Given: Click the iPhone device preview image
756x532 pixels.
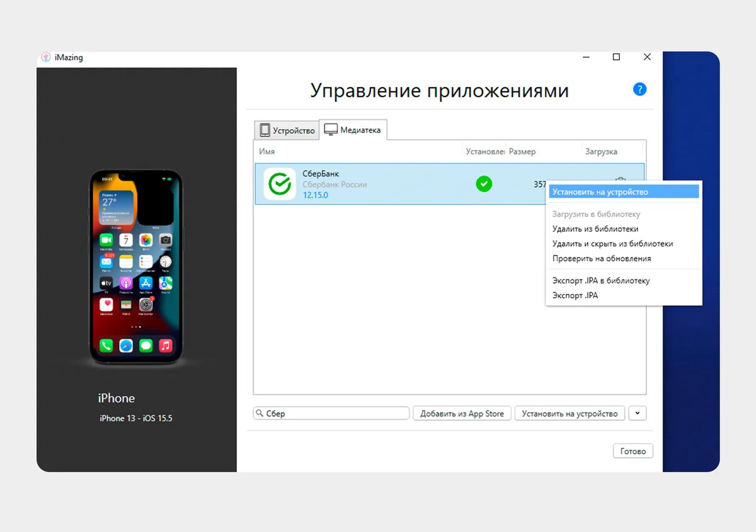Looking at the screenshot, I should pos(135,267).
